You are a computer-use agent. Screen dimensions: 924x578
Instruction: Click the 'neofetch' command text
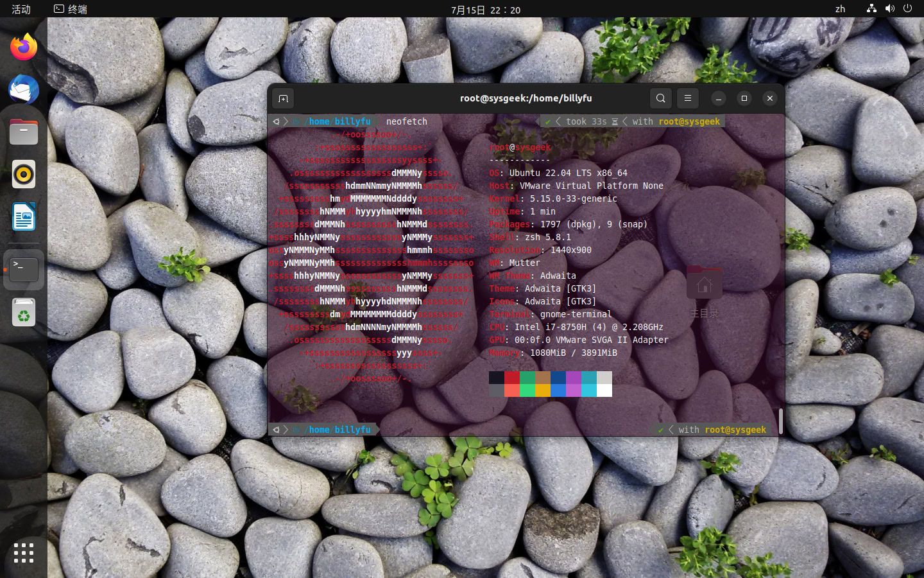pyautogui.click(x=407, y=121)
